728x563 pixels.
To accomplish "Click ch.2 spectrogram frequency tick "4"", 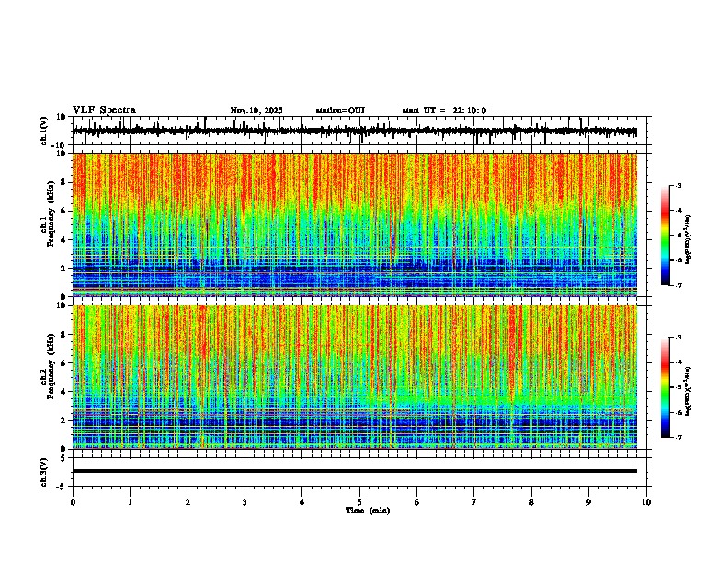I will tap(64, 392).
